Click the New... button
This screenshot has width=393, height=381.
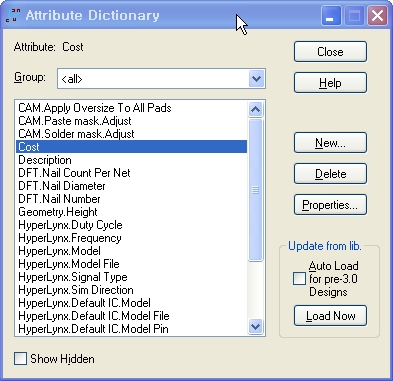[330, 143]
